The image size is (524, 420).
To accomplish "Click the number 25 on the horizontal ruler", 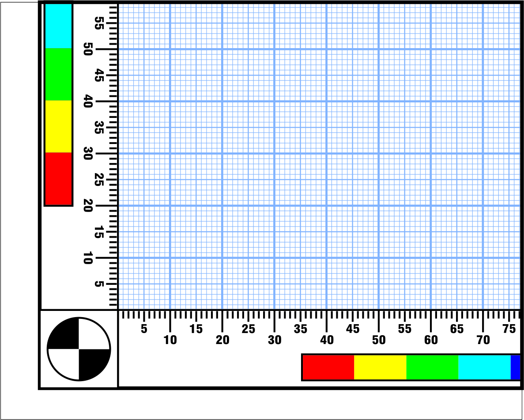I will click(248, 329).
